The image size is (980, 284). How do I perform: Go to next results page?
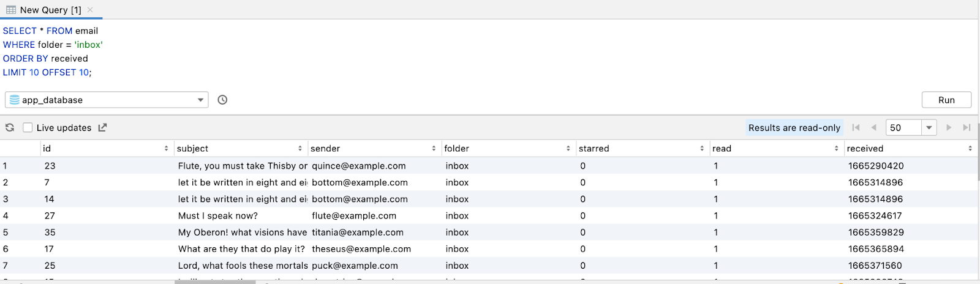click(949, 127)
